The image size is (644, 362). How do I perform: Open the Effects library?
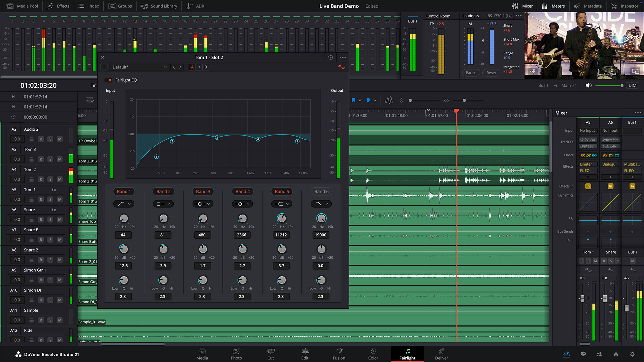pyautogui.click(x=58, y=6)
